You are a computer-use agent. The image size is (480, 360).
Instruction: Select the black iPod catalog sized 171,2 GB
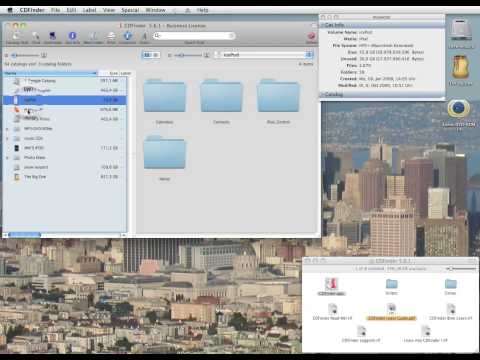[x=65, y=148]
